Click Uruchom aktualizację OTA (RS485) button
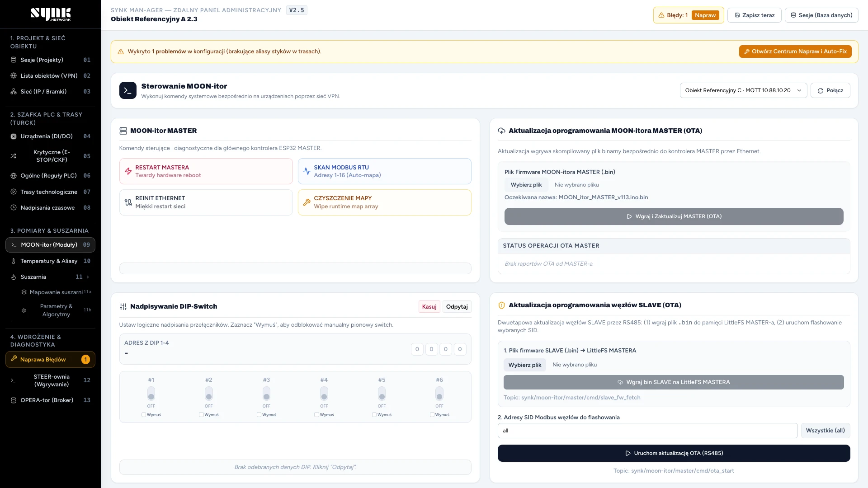This screenshot has height=488, width=868. click(674, 453)
